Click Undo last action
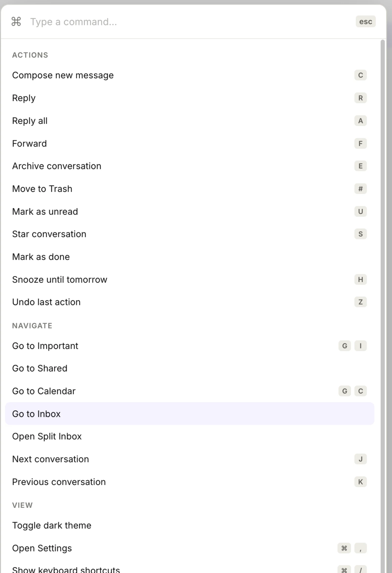Screen dimensions: 392x573 tap(190, 302)
